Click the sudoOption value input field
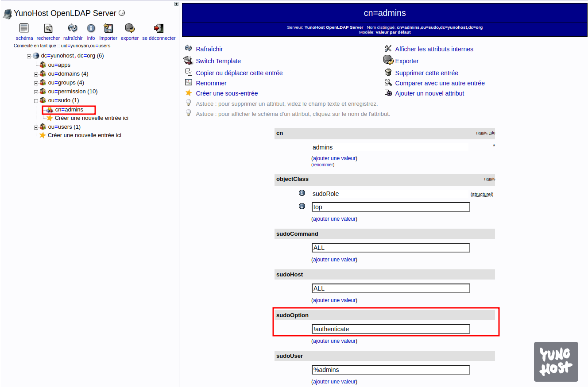The image size is (588, 387). (x=391, y=329)
